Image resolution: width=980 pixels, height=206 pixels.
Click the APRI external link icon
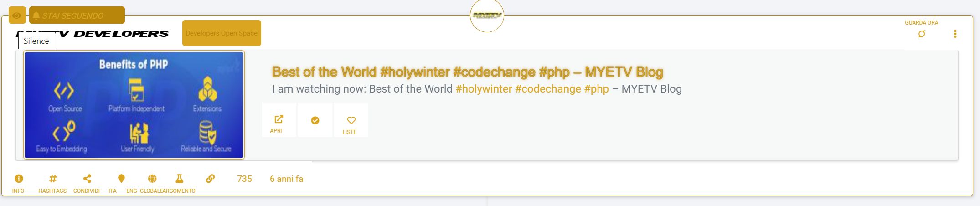click(279, 119)
